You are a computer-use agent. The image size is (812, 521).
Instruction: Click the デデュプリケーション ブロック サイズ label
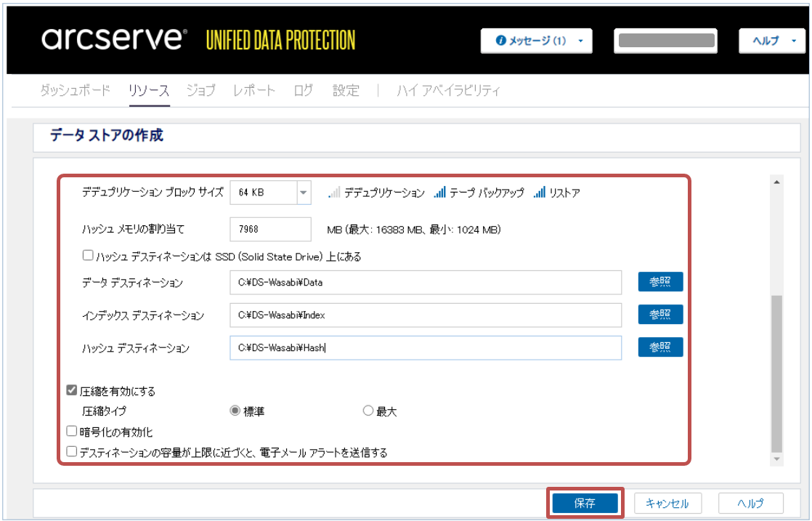click(x=153, y=193)
